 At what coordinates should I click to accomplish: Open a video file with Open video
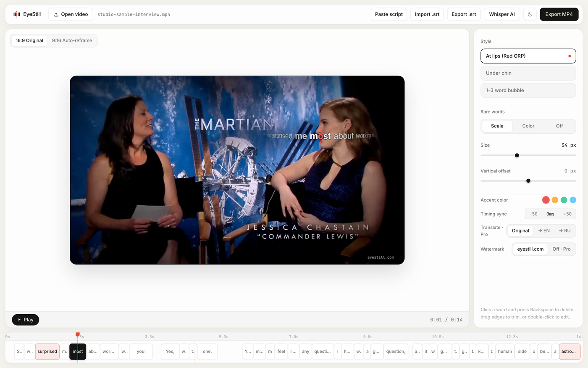click(x=71, y=14)
